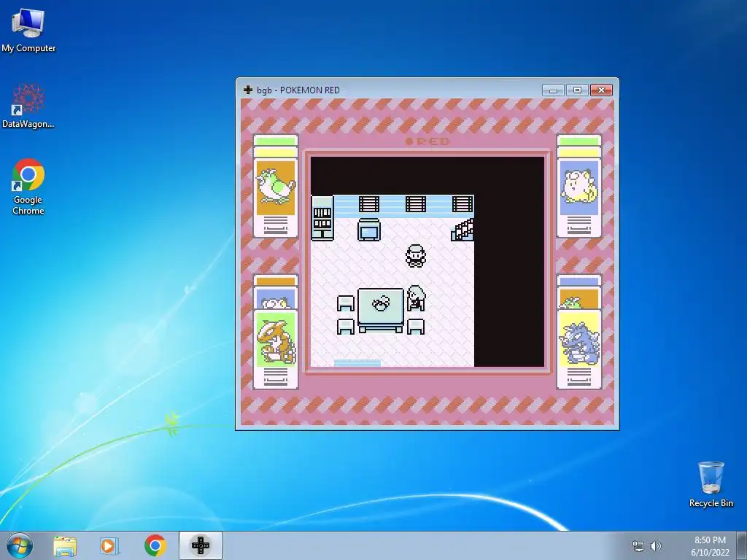Click the Show desktop strip in taskbar
The height and width of the screenshot is (560, 747).
coord(742,545)
